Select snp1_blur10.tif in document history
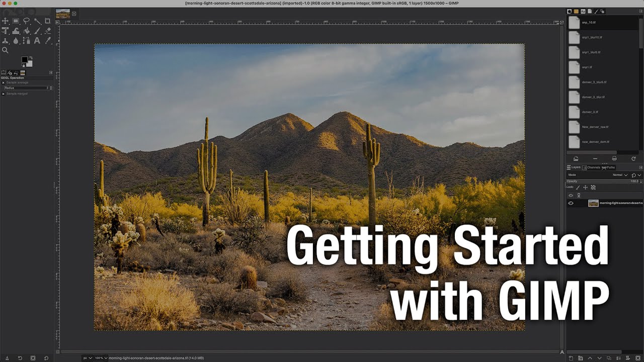This screenshot has height=362, width=644. pyautogui.click(x=603, y=37)
